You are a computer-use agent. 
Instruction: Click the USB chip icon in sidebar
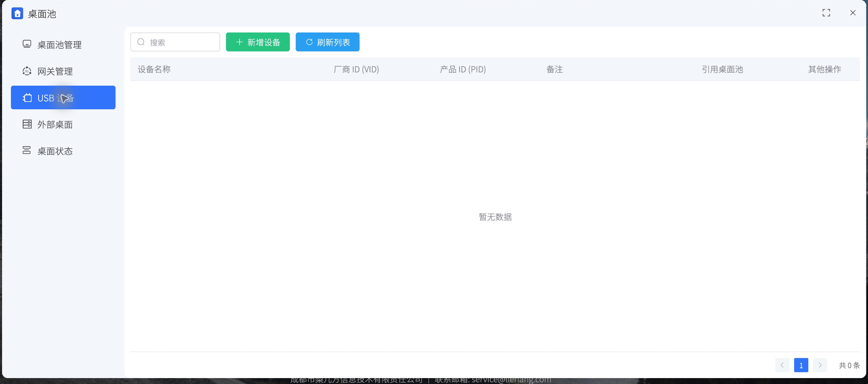click(x=27, y=98)
